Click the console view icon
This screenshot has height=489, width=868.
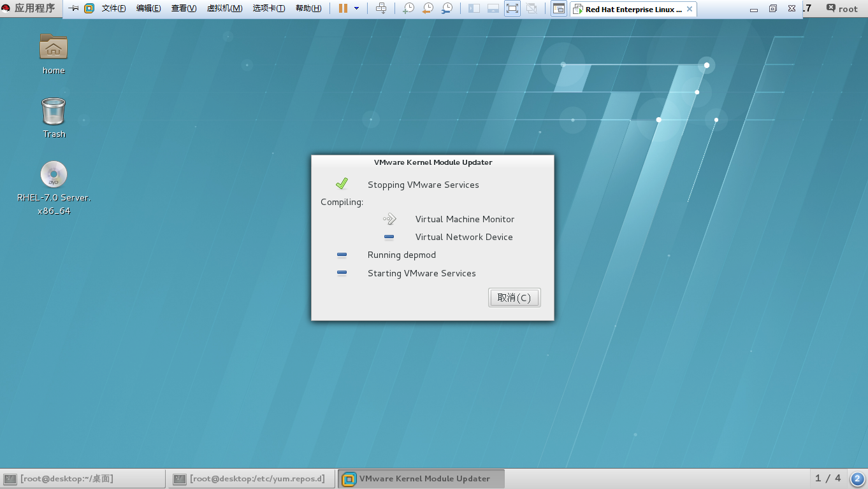click(x=559, y=8)
